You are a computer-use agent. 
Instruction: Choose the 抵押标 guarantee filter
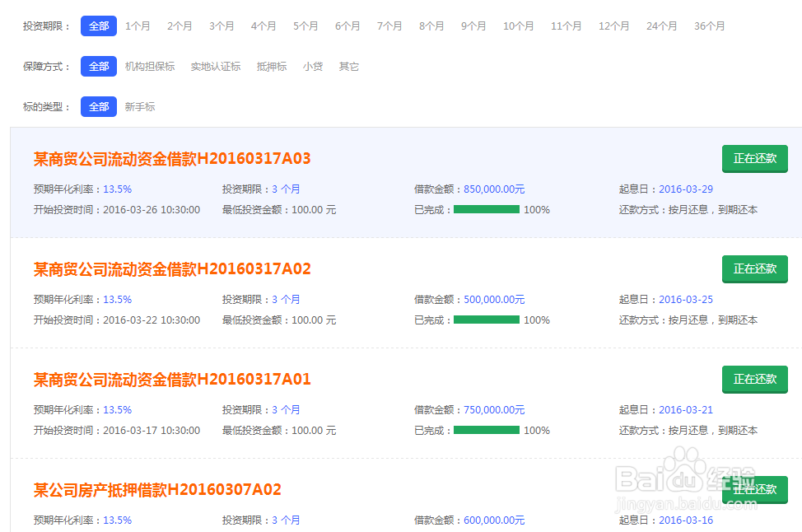click(x=272, y=67)
